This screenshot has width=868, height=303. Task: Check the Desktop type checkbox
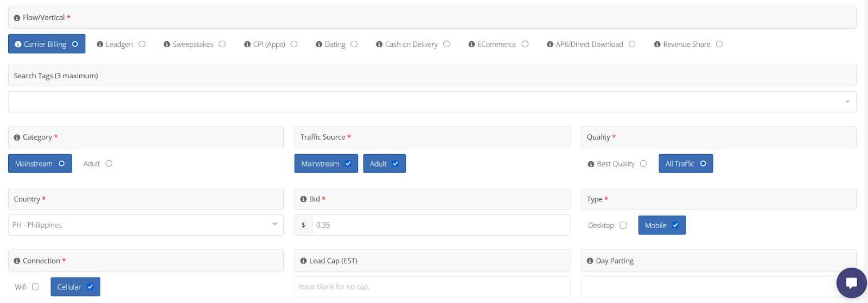[x=623, y=225]
